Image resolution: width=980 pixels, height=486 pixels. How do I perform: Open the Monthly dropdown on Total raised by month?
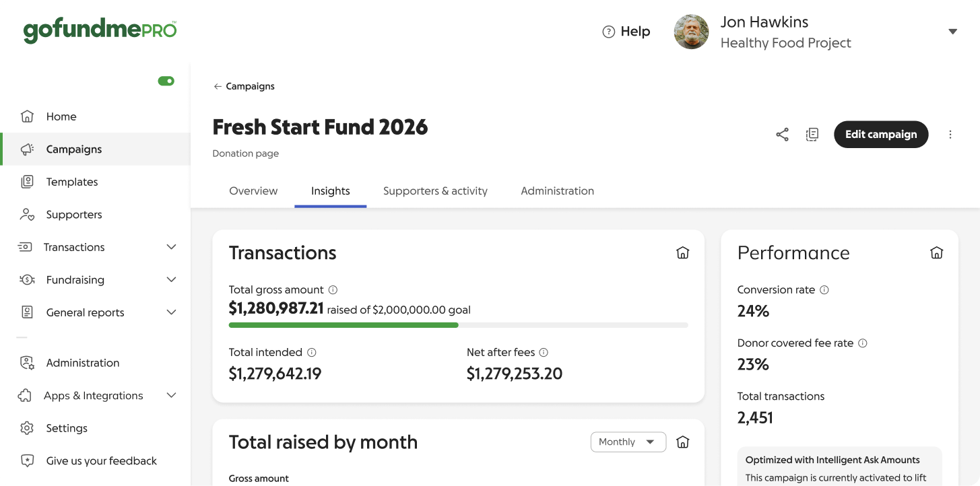(x=628, y=442)
